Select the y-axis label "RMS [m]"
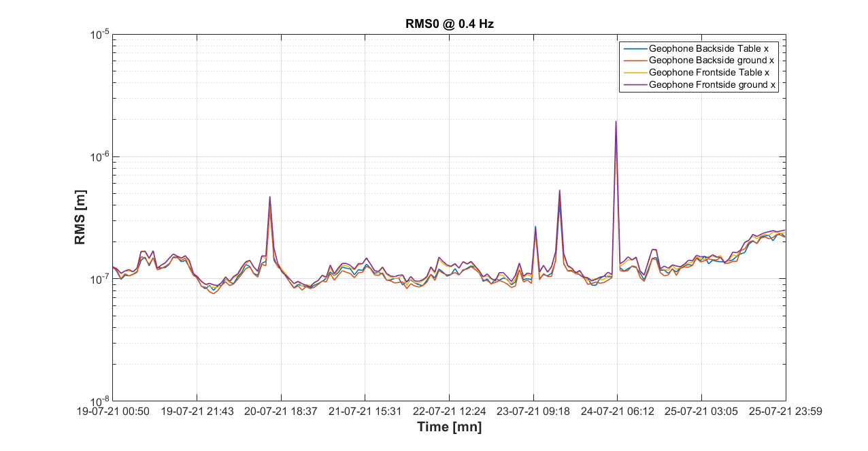Viewport: 868px width, 451px height. coord(81,217)
